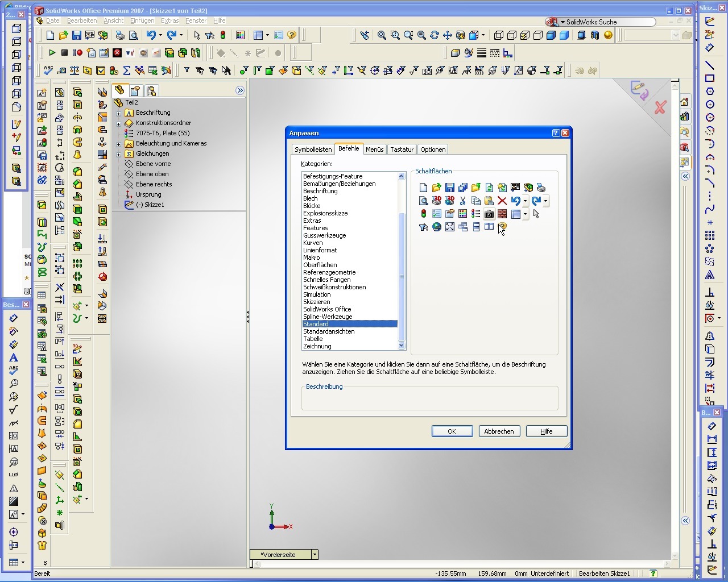Click the Shaded with edges blue cube icon
This screenshot has width=728, height=582.
[x=551, y=35]
